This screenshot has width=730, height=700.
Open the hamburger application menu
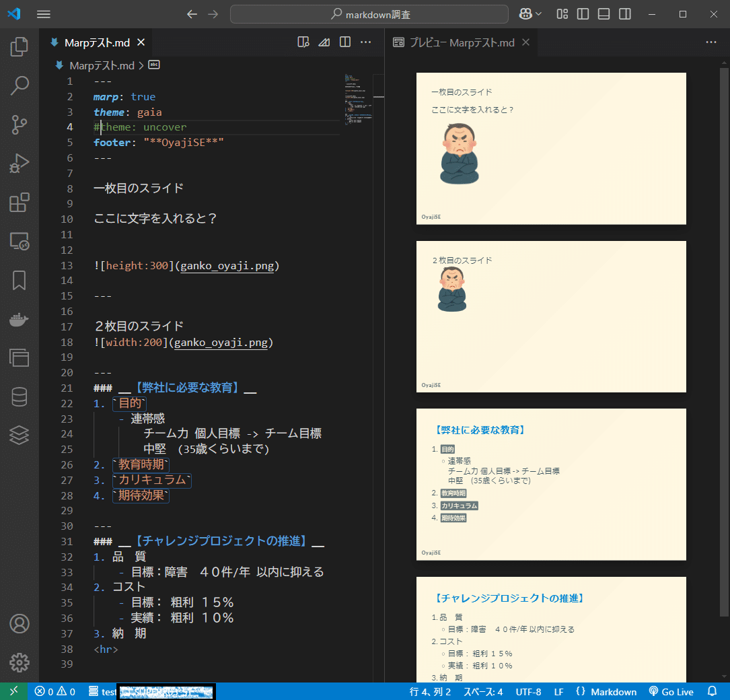(x=43, y=13)
